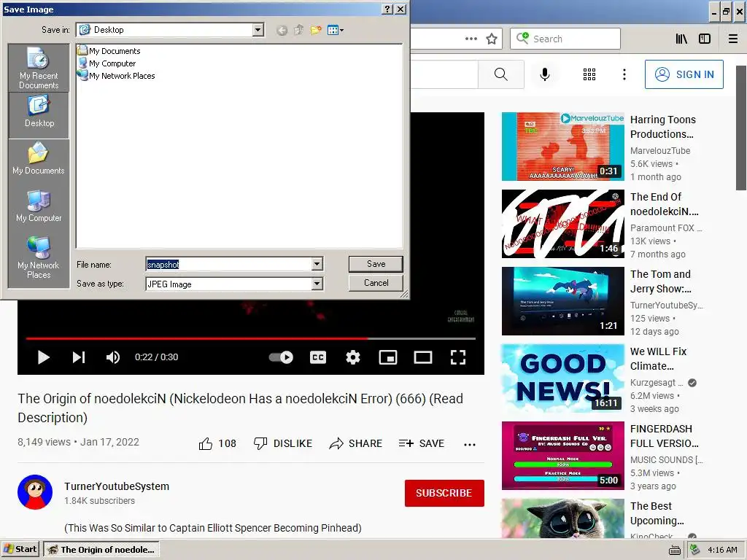Click the Save button in dialog
Viewport: 747px width, 560px height.
[376, 264]
